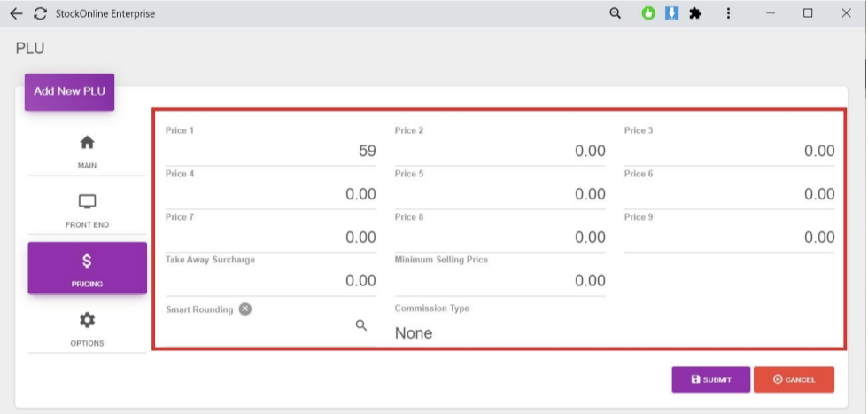The height and width of the screenshot is (414, 868).
Task: Click the Add New PLU header button
Action: pyautogui.click(x=69, y=91)
